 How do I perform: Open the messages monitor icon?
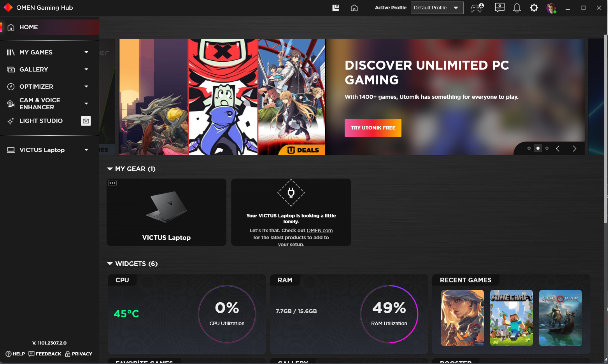pos(499,8)
